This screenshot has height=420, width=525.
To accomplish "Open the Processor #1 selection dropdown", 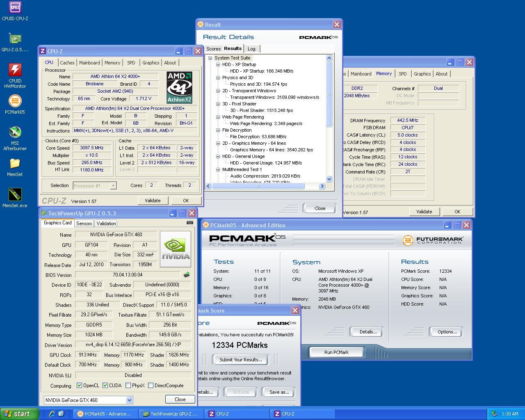I will click(x=113, y=186).
